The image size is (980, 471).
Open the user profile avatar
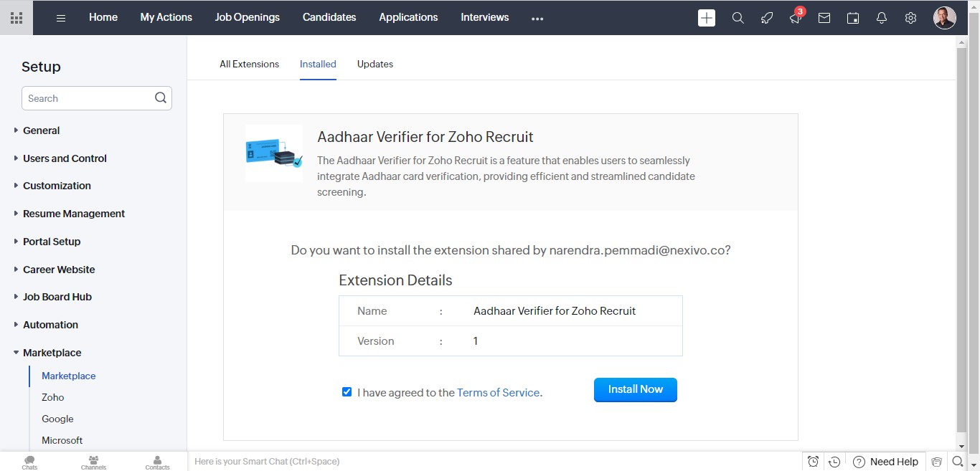pos(944,18)
